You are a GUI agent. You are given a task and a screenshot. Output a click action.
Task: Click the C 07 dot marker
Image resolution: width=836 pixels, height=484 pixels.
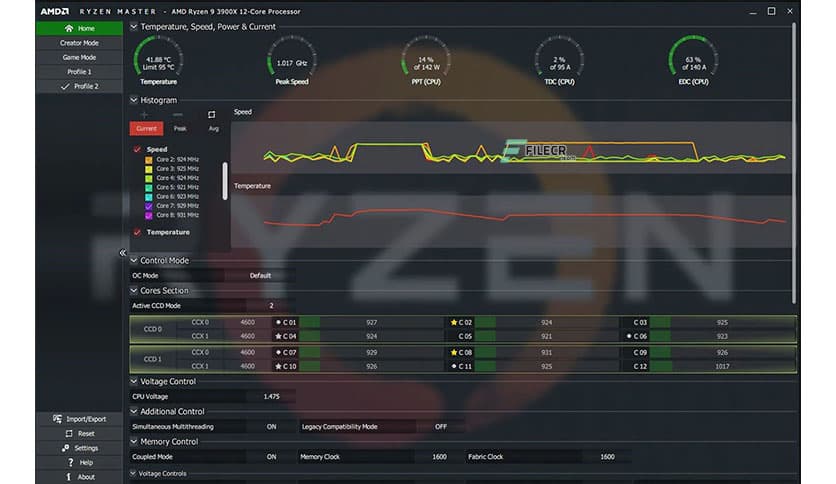[x=278, y=352]
